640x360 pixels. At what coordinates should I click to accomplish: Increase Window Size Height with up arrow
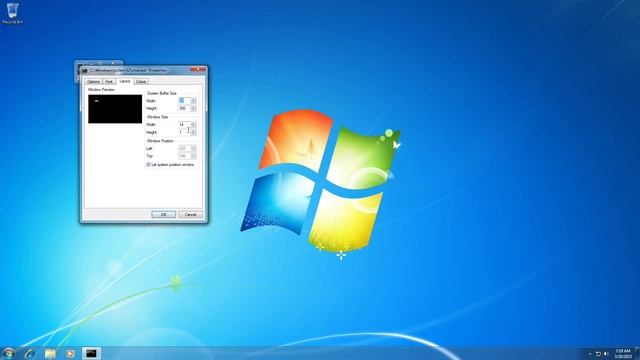pos(193,131)
